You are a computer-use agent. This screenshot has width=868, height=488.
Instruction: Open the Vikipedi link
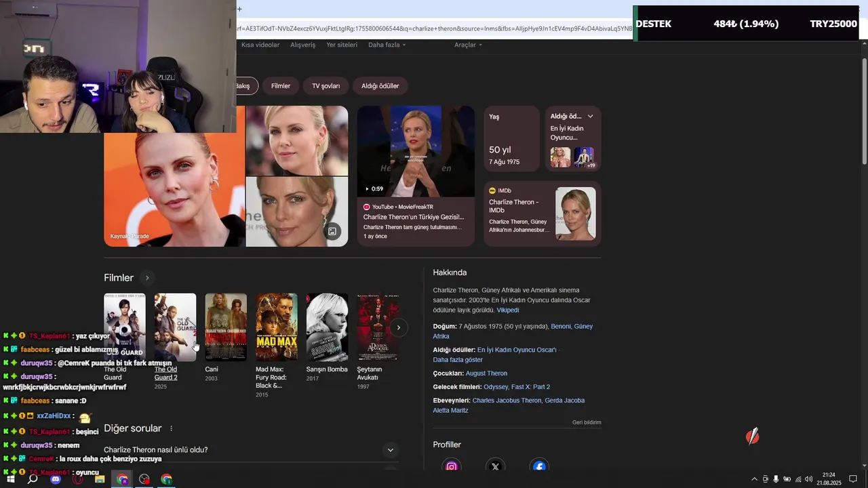[508, 310]
